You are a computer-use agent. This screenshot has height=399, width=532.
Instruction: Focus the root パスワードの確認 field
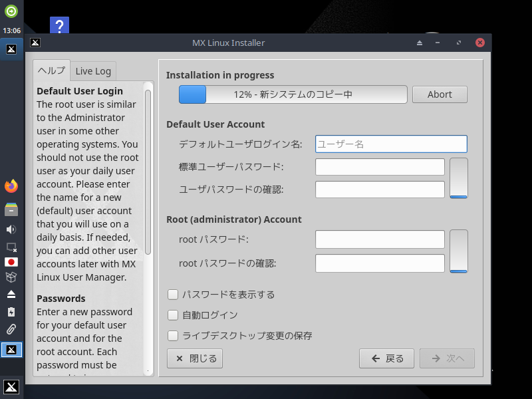(380, 263)
